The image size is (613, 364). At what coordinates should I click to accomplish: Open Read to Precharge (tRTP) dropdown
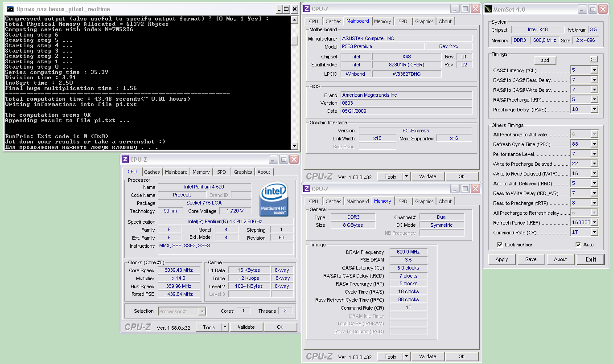(594, 203)
